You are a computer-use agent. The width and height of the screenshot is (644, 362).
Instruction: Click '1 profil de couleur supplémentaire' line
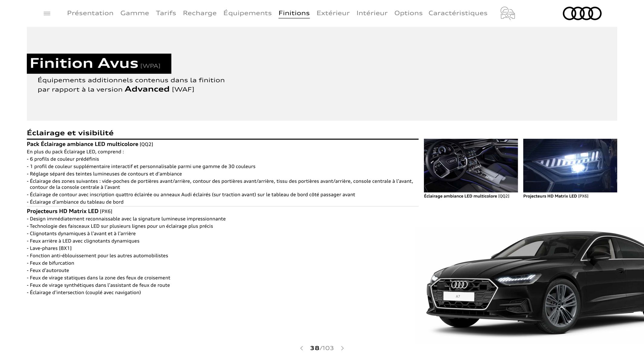click(x=141, y=167)
